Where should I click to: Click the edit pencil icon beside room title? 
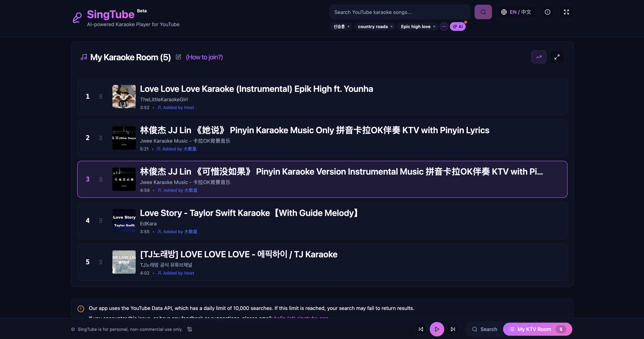pyautogui.click(x=178, y=57)
